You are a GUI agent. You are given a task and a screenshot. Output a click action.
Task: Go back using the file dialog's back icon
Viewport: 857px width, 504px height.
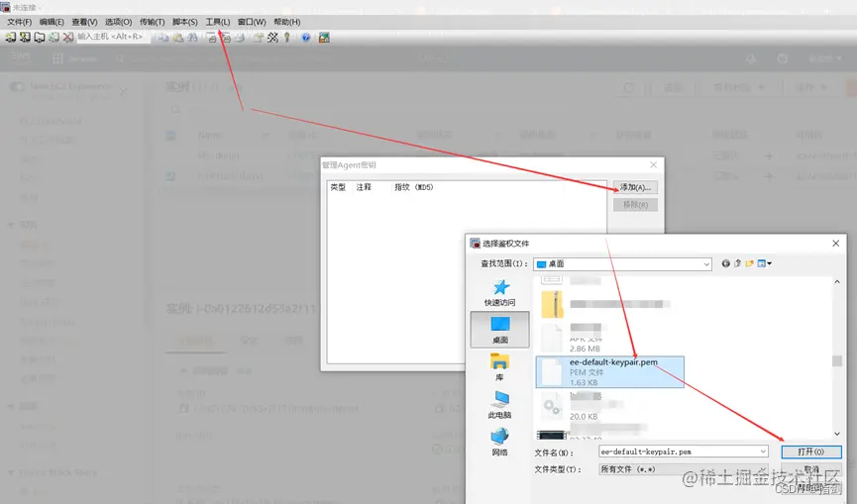[x=726, y=263]
